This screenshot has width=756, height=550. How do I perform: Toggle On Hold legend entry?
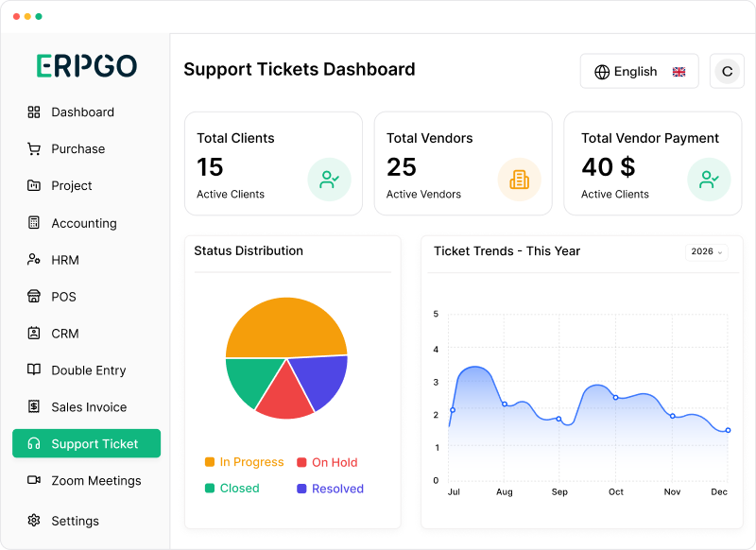tap(327, 462)
